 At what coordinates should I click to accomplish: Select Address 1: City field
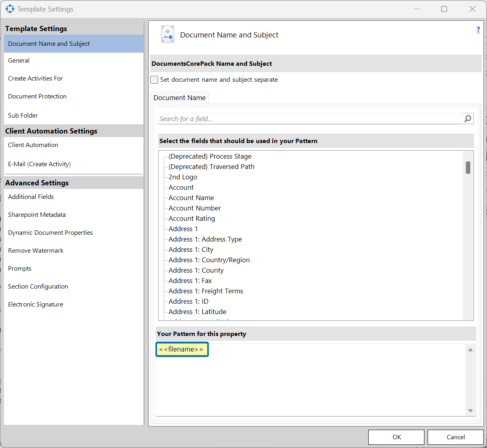[x=191, y=250]
